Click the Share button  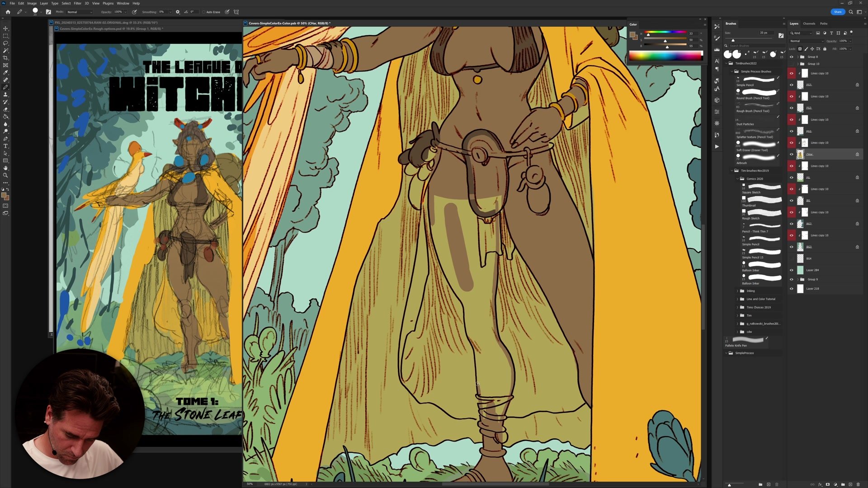pyautogui.click(x=837, y=12)
